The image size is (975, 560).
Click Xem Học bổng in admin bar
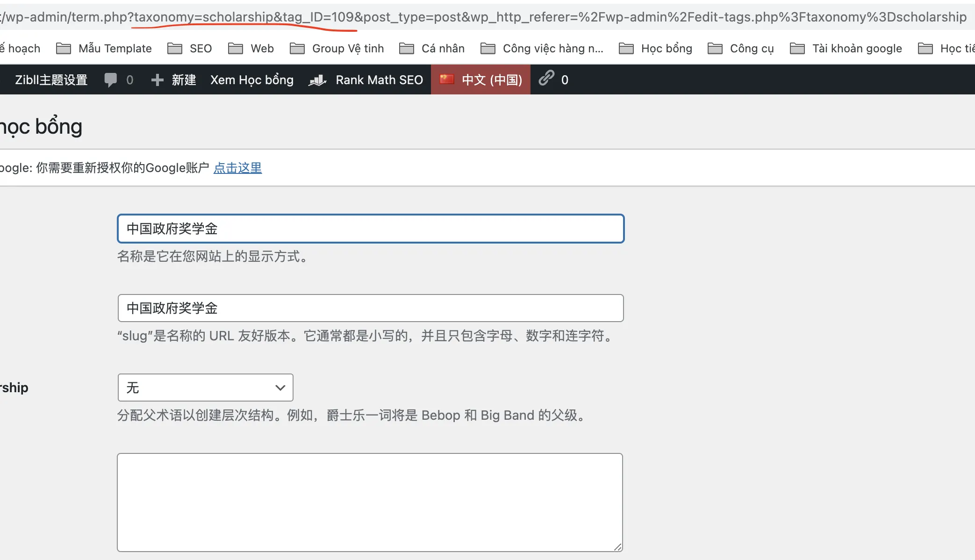tap(252, 80)
